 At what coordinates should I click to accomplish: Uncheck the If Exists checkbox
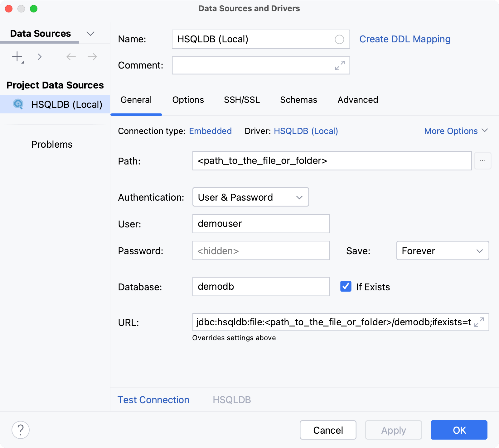click(346, 286)
